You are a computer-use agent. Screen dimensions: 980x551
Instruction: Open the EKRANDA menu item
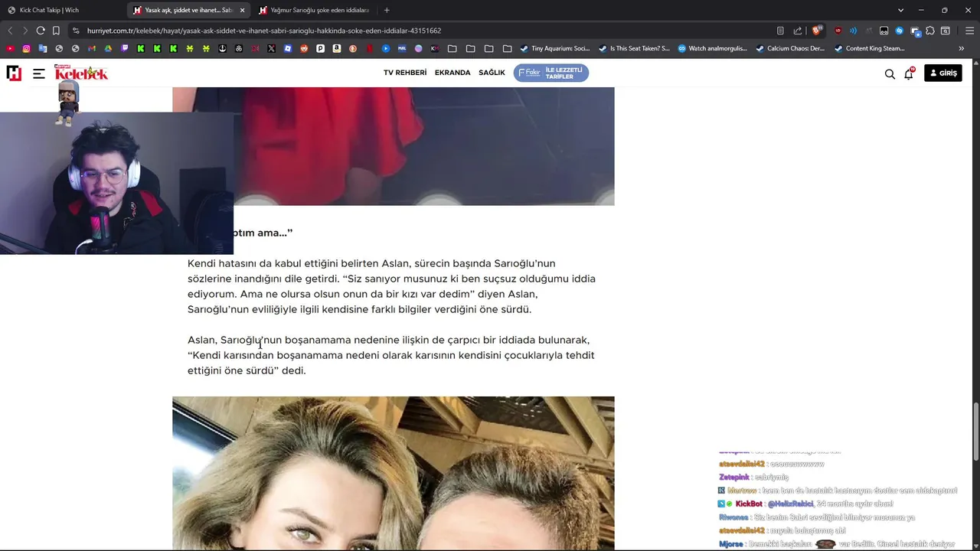point(452,73)
